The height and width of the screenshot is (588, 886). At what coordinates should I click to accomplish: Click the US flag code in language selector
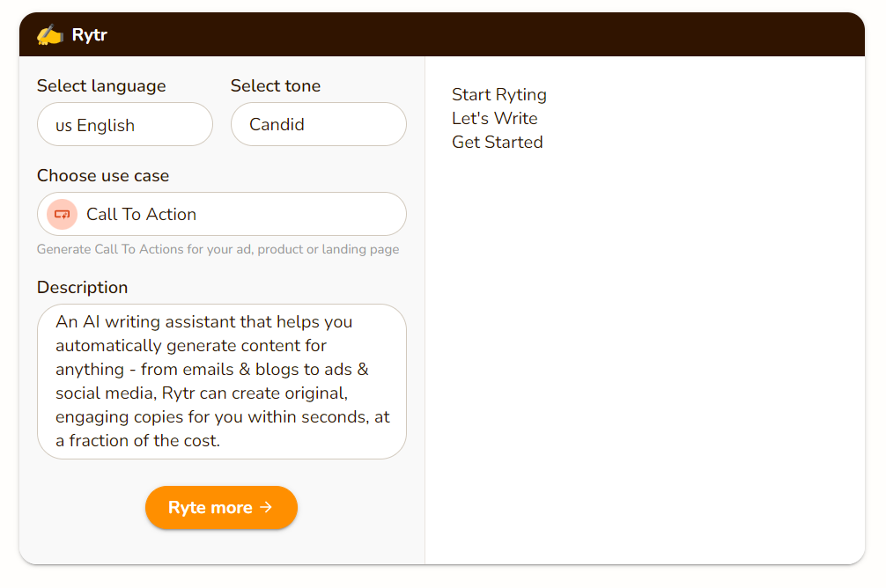pyautogui.click(x=63, y=125)
